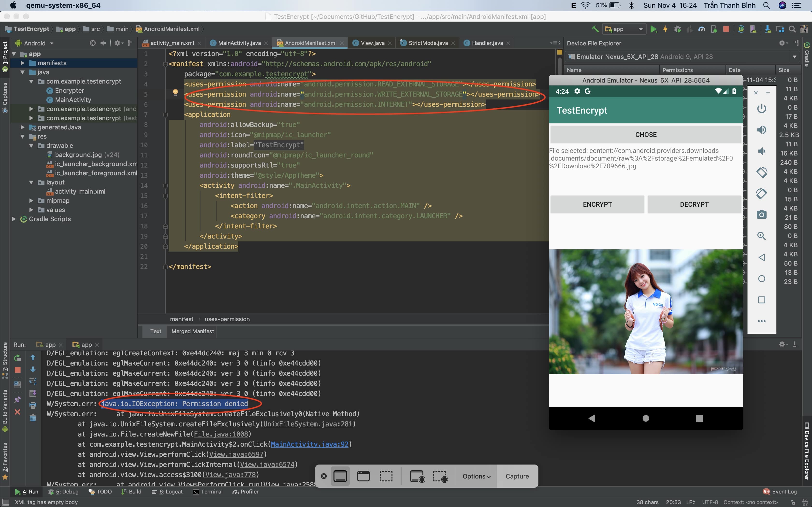Viewport: 812px width, 507px height.
Task: Click the hammer Make Project icon
Action: [x=595, y=29]
